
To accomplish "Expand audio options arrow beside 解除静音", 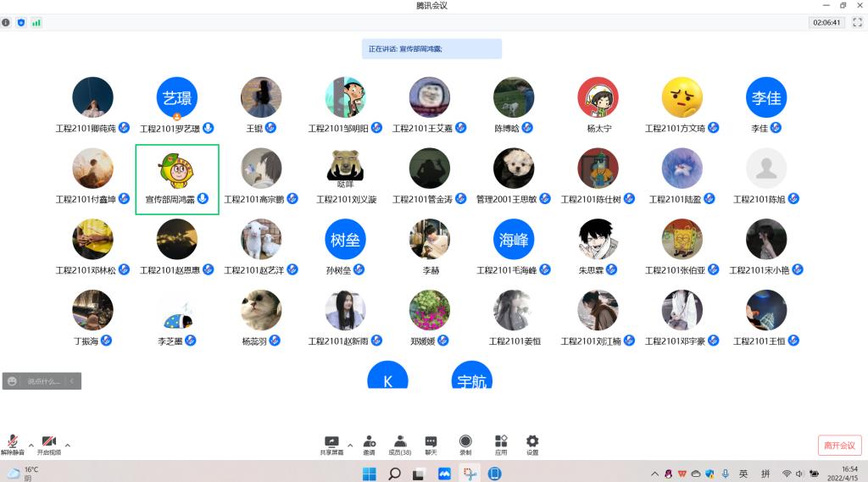I will coord(31,445).
